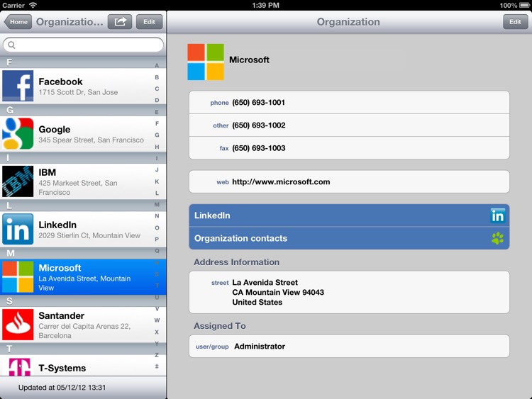Jump to letter E in the index bar
The height and width of the screenshot is (399, 532).
pos(157,112)
